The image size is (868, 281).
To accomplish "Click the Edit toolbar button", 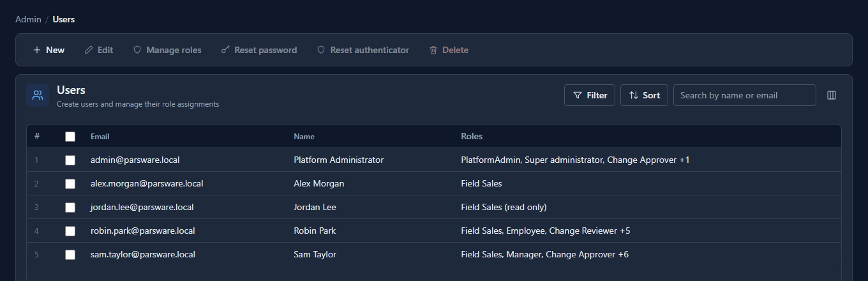I will coord(99,50).
